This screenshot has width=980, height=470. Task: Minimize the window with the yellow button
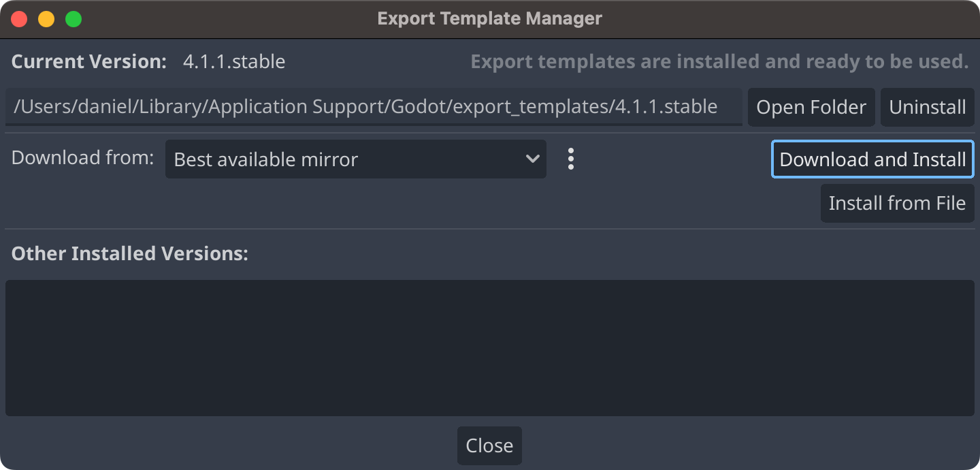tap(46, 19)
